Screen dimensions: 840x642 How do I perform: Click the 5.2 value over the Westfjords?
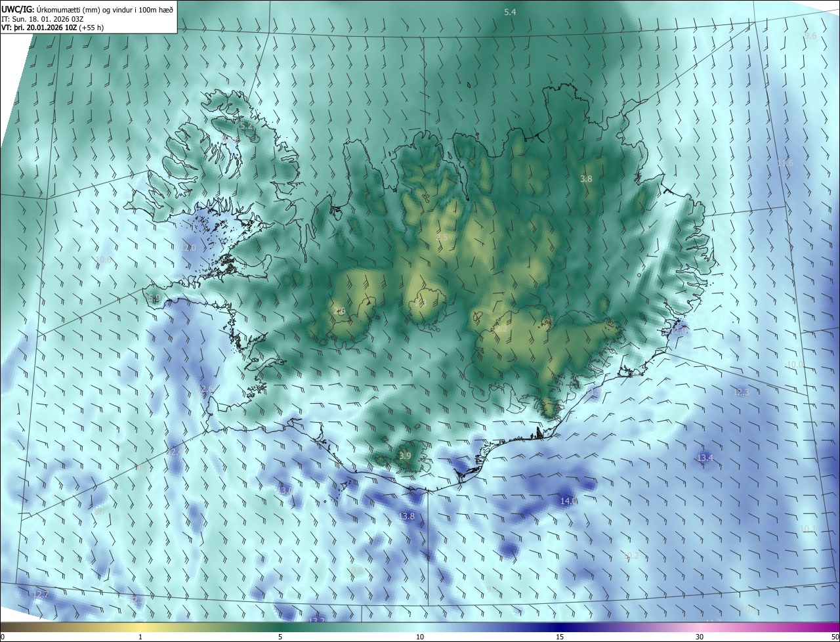pyautogui.click(x=246, y=125)
